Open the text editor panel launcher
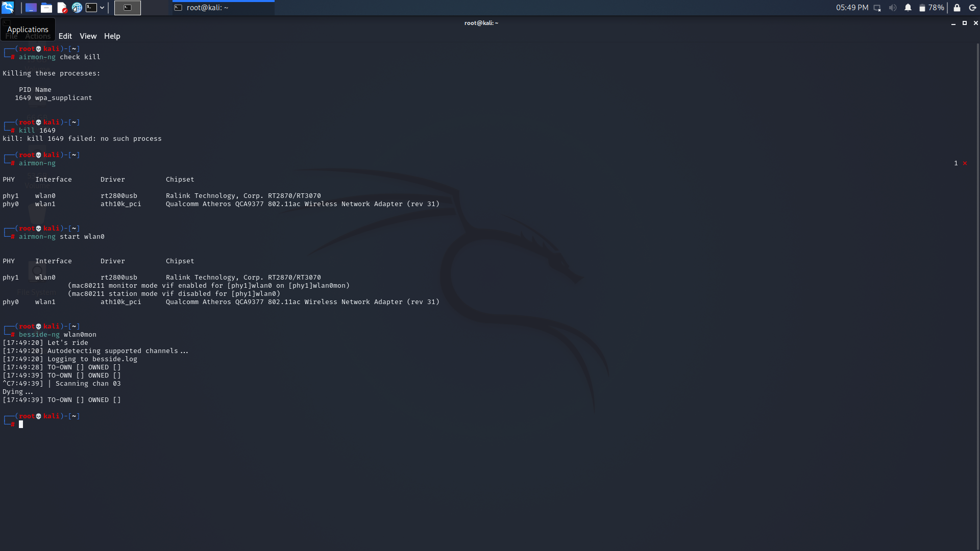This screenshot has width=980, height=551. point(62,8)
